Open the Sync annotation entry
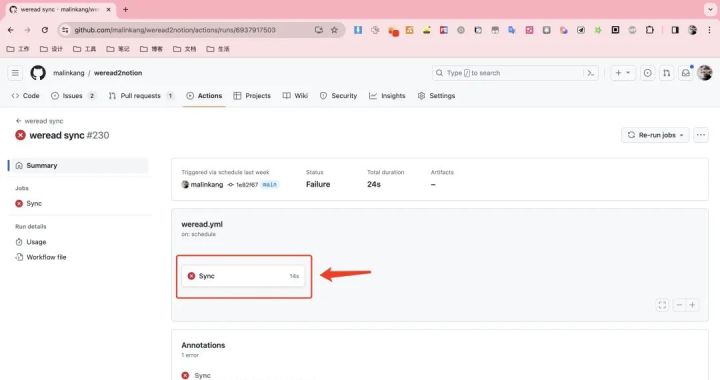The width and height of the screenshot is (720, 380). tap(202, 375)
